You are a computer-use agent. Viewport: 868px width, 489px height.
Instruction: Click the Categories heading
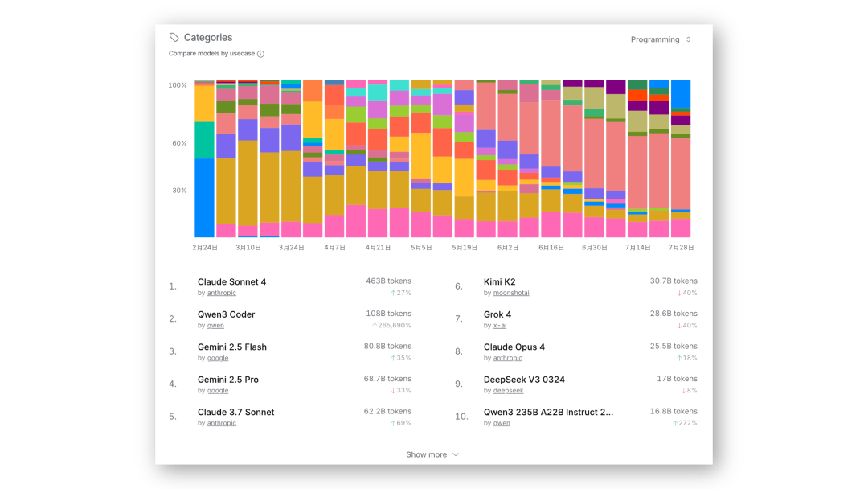coord(208,37)
